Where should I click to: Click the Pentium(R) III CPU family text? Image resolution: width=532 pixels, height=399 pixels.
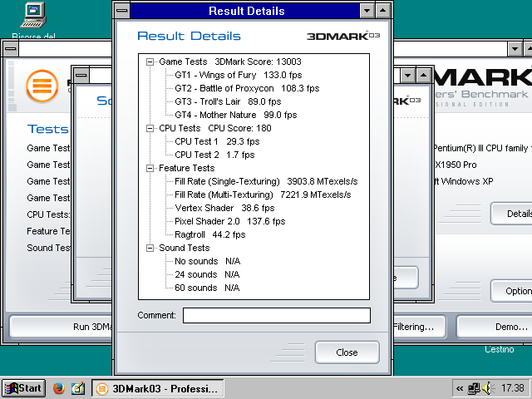click(482, 148)
